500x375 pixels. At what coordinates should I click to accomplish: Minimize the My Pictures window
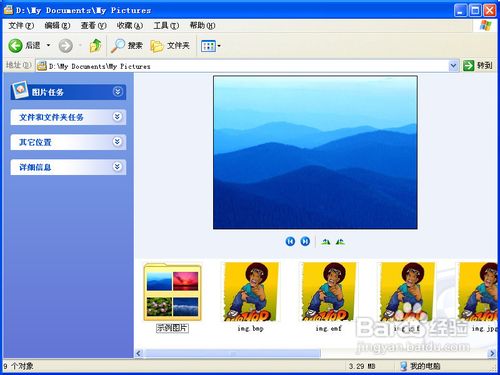460,10
